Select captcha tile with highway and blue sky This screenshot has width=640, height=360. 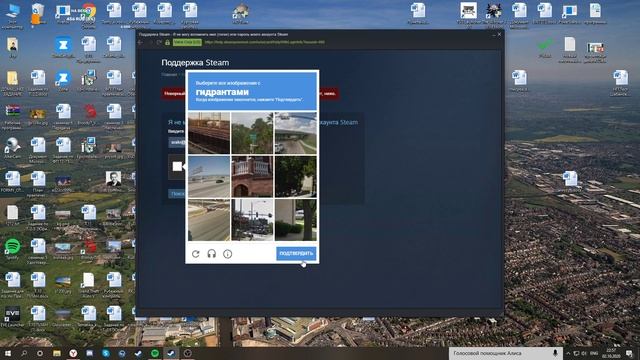[x=209, y=177]
